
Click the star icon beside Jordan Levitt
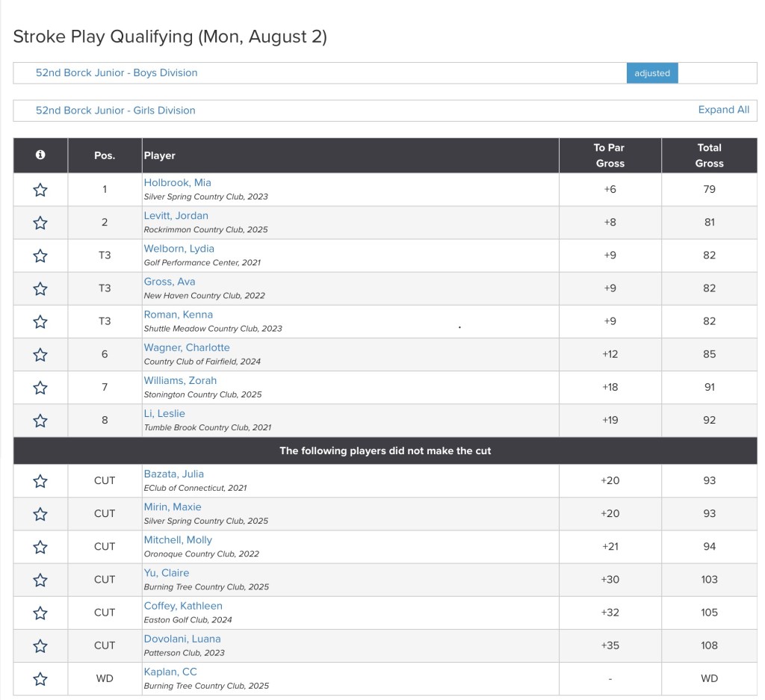40,223
